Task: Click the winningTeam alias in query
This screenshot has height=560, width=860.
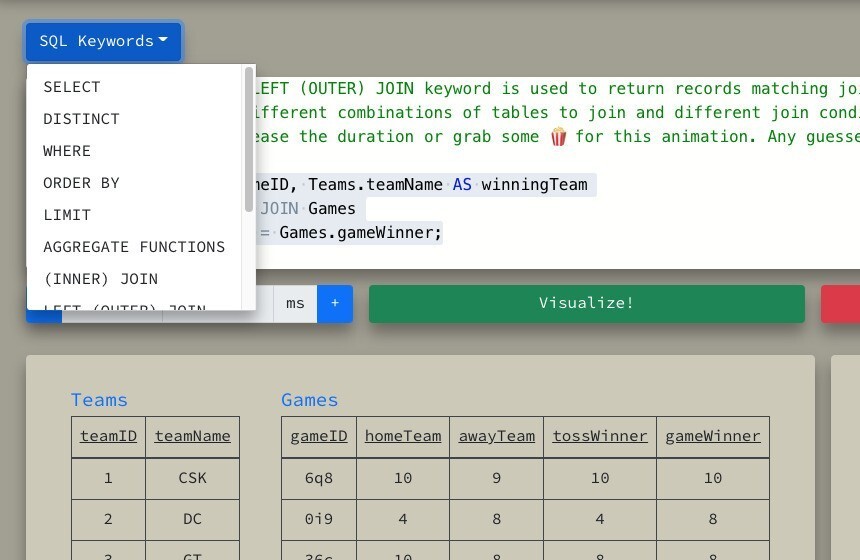Action: point(534,184)
